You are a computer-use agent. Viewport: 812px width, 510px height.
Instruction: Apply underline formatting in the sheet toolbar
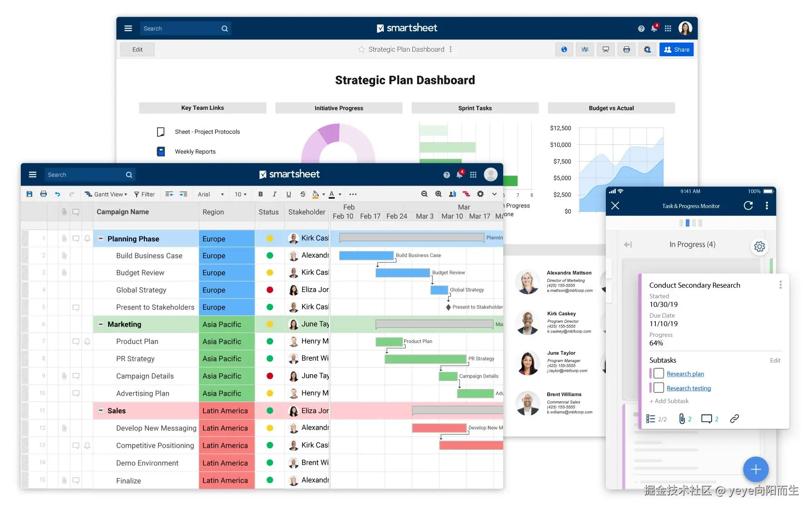point(288,194)
